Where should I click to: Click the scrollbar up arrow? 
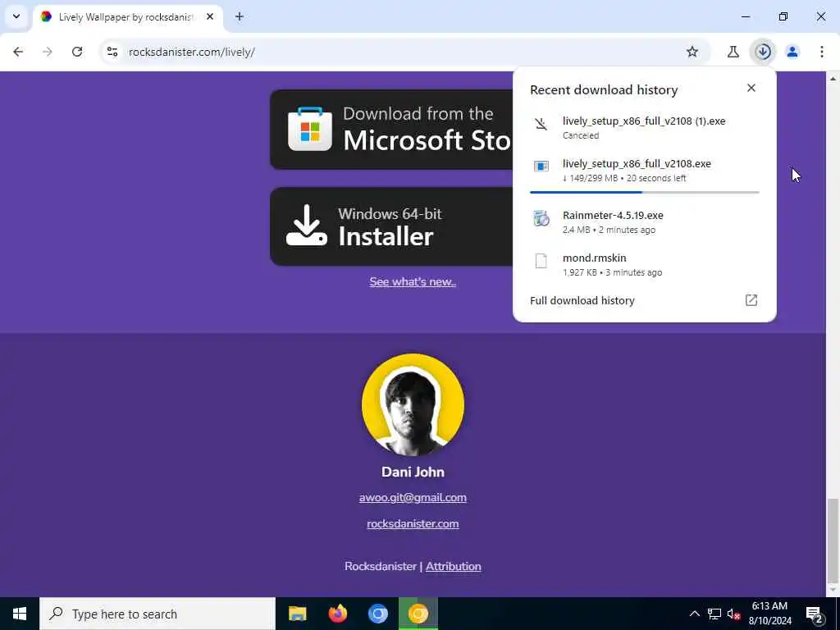coord(833,78)
